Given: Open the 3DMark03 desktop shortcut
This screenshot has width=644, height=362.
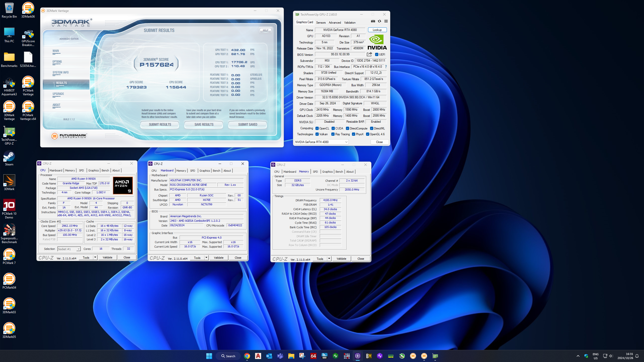Looking at the screenshot, I should click(x=9, y=306).
